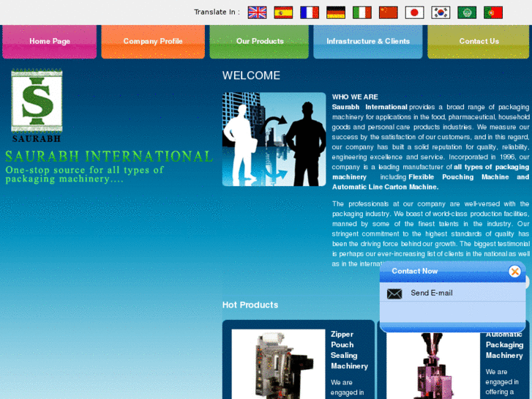Click the Hot Products heading

pyautogui.click(x=250, y=305)
